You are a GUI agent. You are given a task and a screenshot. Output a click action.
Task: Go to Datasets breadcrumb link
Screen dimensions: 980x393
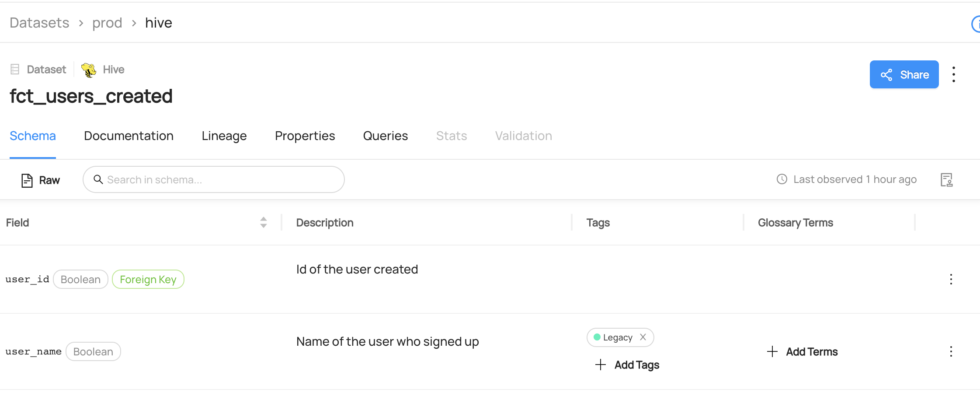(39, 23)
